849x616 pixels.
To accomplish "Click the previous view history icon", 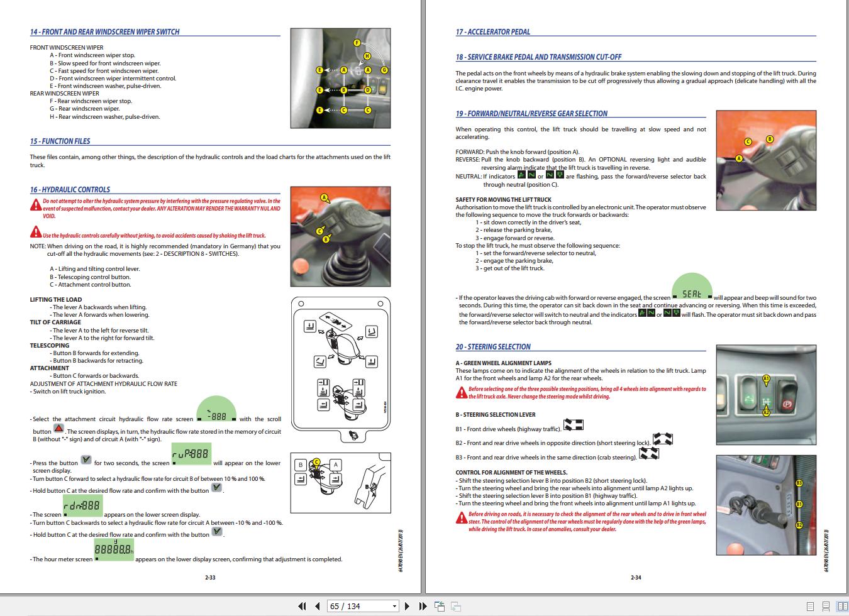I will click(439, 606).
